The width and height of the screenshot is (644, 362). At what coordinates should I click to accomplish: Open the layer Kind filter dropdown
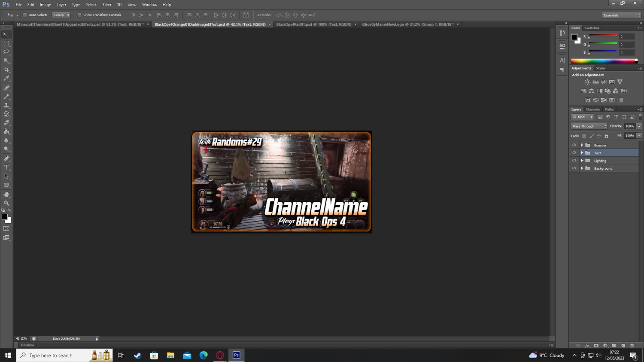coord(582,117)
